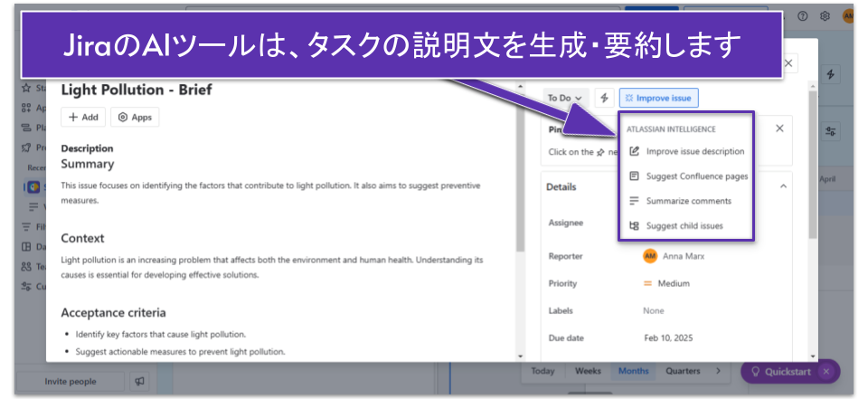Click the star icon in left sidebar
868x399 pixels.
click(26, 88)
